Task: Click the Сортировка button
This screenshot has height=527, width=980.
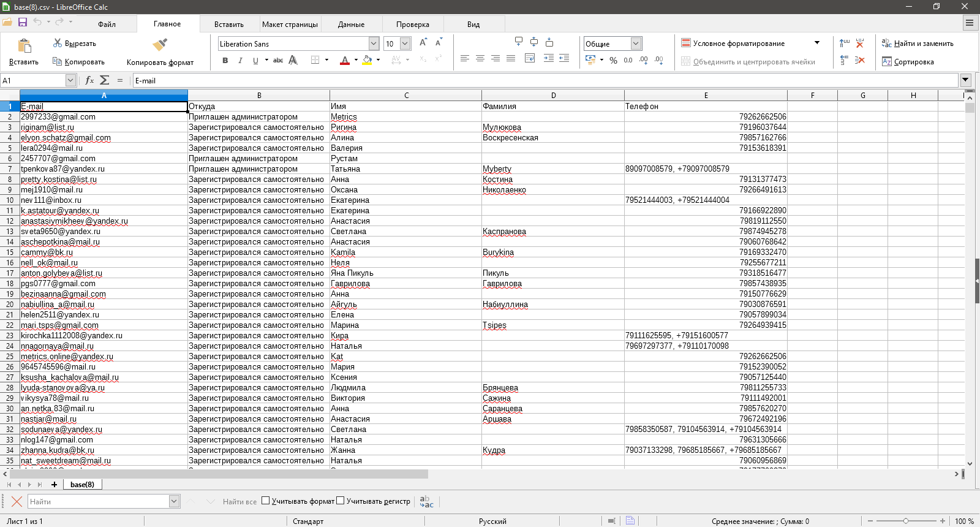Action: tap(908, 61)
